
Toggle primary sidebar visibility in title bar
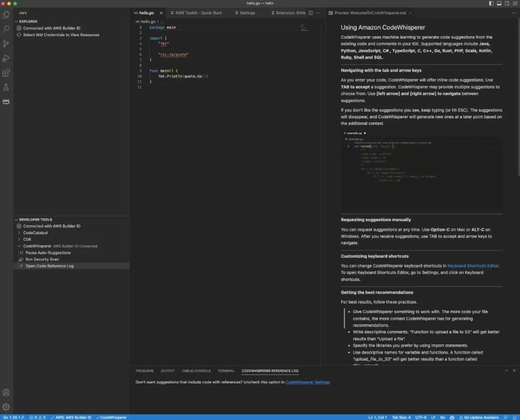491,3
